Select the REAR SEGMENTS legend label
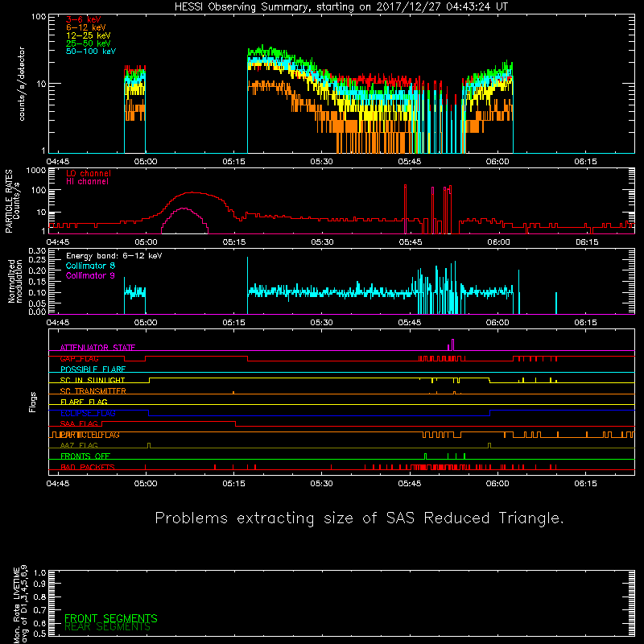The width and height of the screenshot is (644, 644). [x=108, y=627]
